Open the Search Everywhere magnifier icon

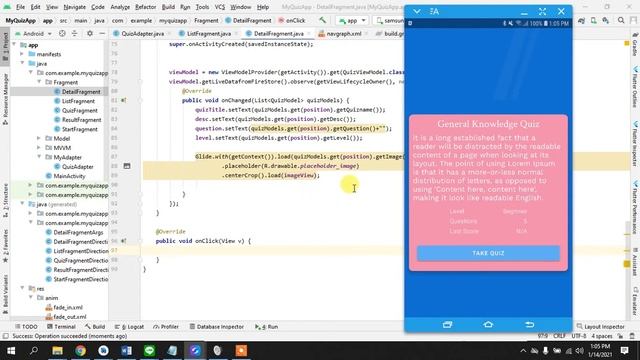621,20
